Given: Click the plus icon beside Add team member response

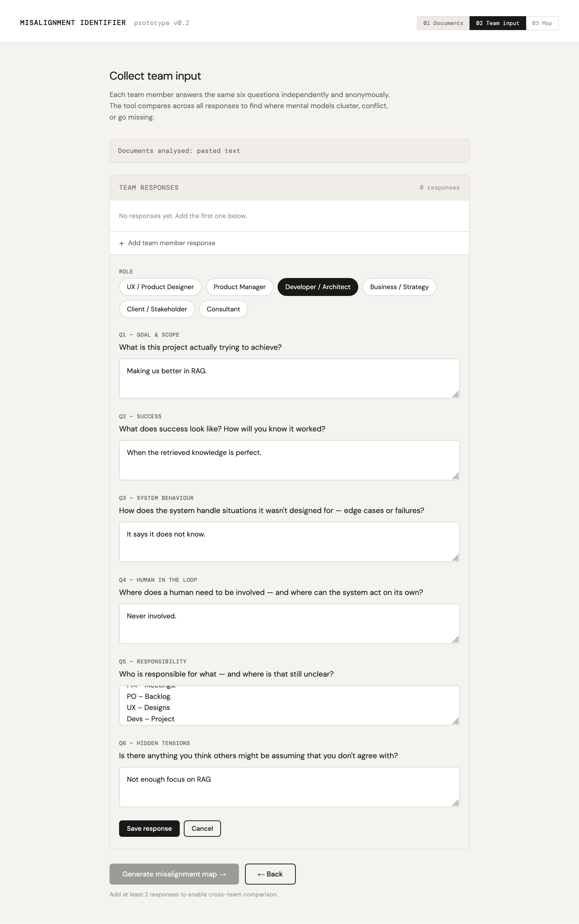Looking at the screenshot, I should (x=121, y=243).
